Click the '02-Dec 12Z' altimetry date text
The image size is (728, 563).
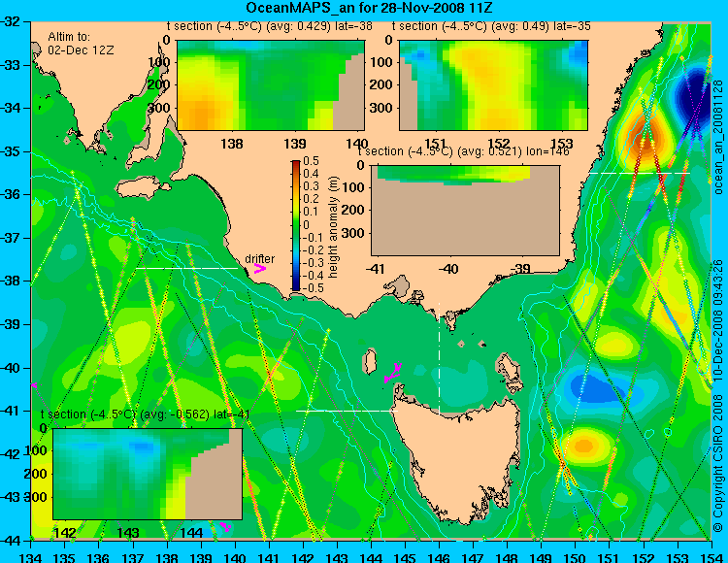81,50
